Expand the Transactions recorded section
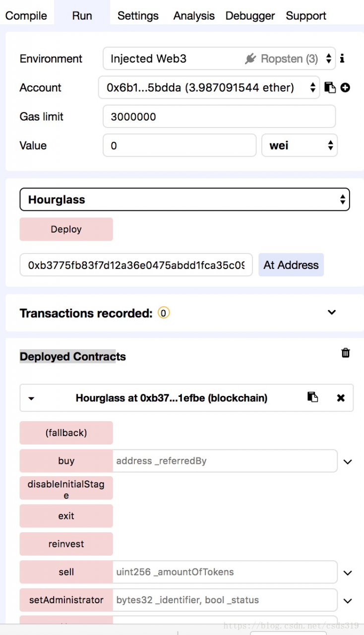 [332, 313]
